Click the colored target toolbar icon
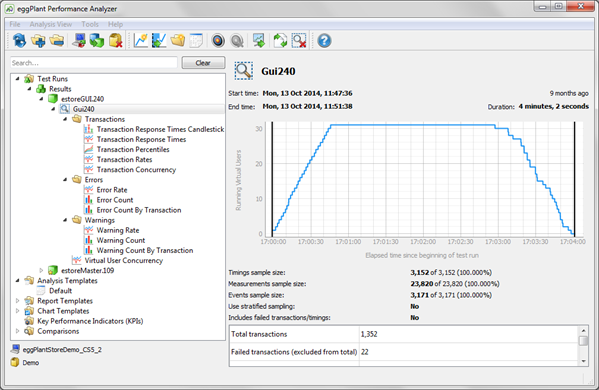 [x=218, y=40]
